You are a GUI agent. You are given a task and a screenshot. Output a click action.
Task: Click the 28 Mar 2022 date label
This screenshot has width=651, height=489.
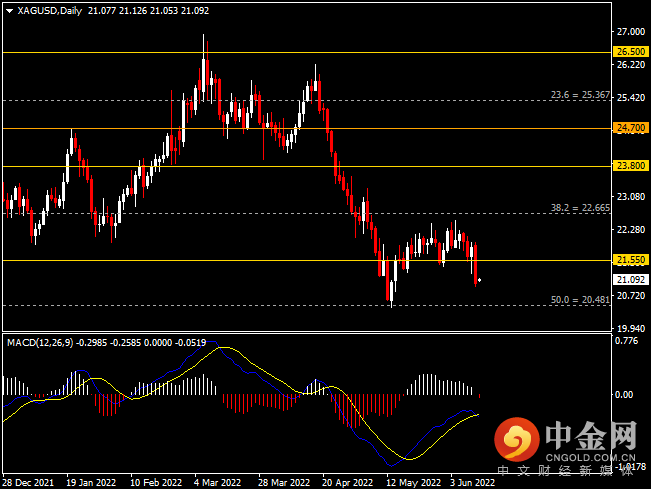pos(284,482)
